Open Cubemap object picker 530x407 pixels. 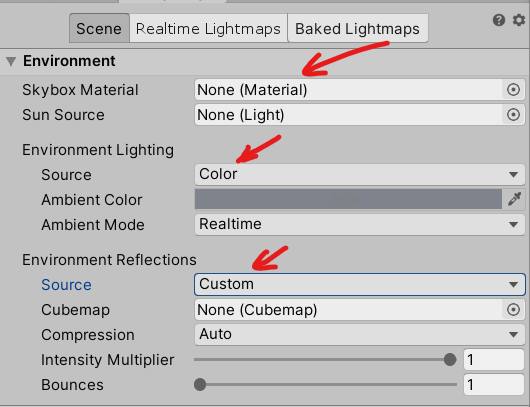click(513, 310)
